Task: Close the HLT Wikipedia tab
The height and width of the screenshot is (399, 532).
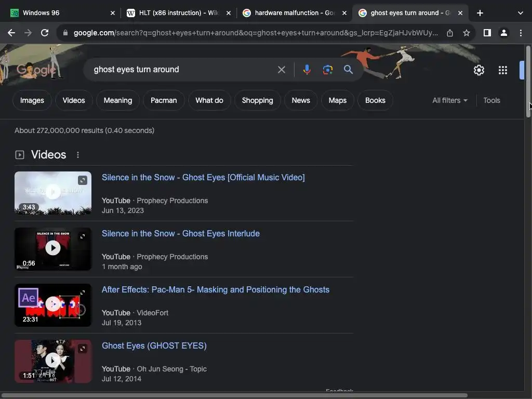Action: pos(229,13)
